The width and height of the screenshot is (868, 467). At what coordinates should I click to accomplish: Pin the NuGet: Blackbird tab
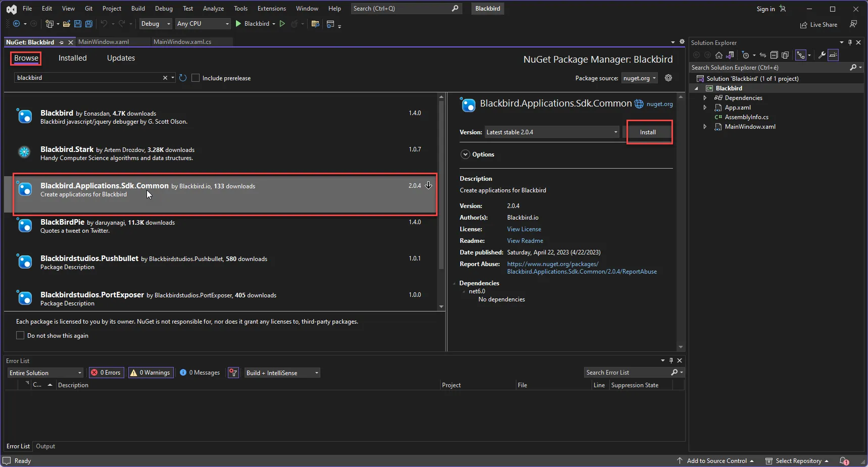(x=62, y=42)
